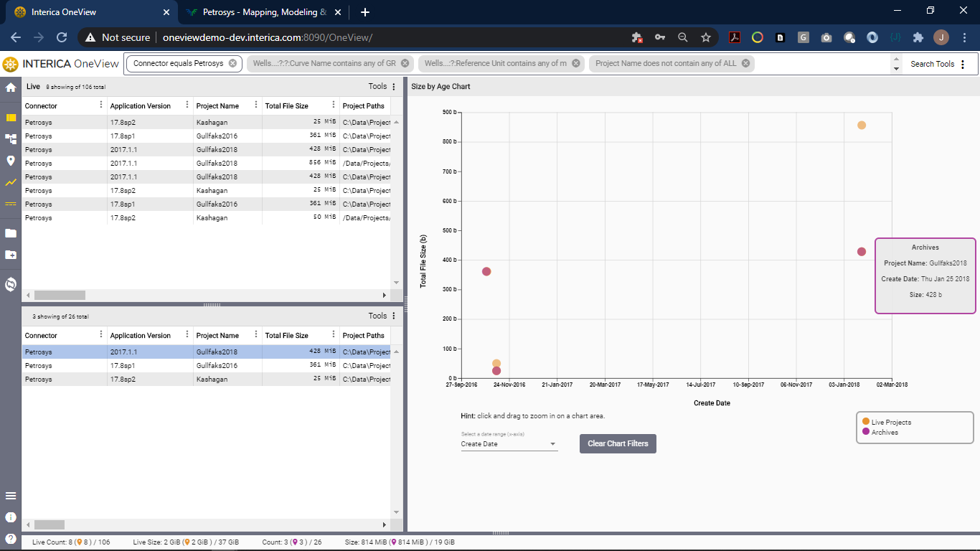Image resolution: width=980 pixels, height=551 pixels.
Task: Click orange Live Projects point near 850 b
Action: pyautogui.click(x=862, y=125)
